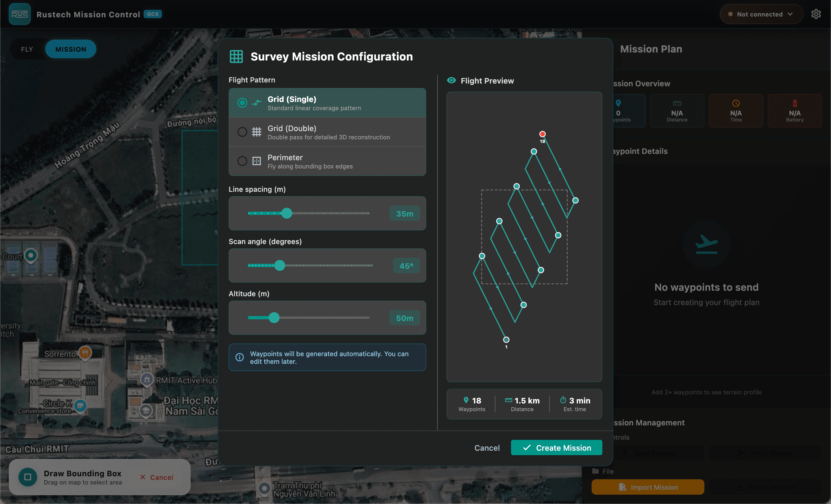Select the Grid (Single) radio button
Viewport: 831px width, 504px height.
pyautogui.click(x=242, y=103)
